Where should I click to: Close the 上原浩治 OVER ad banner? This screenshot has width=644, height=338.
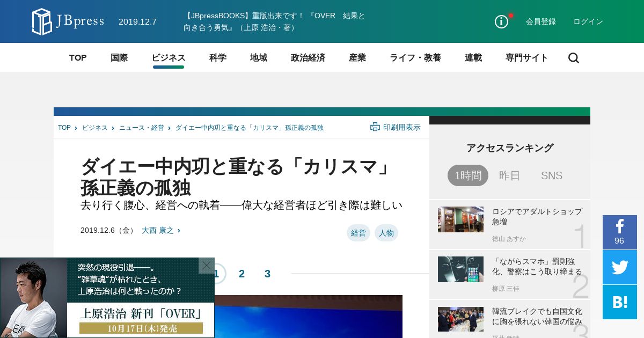click(x=207, y=266)
